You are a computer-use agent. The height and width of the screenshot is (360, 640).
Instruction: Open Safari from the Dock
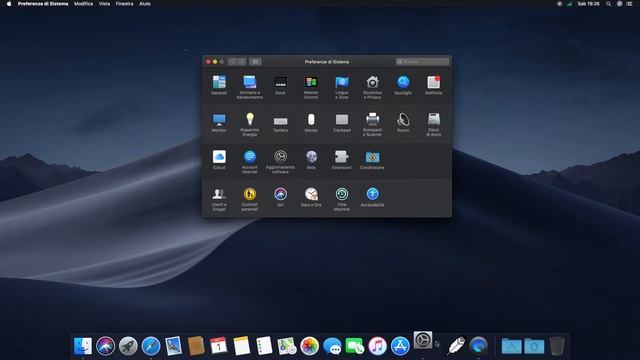151,346
